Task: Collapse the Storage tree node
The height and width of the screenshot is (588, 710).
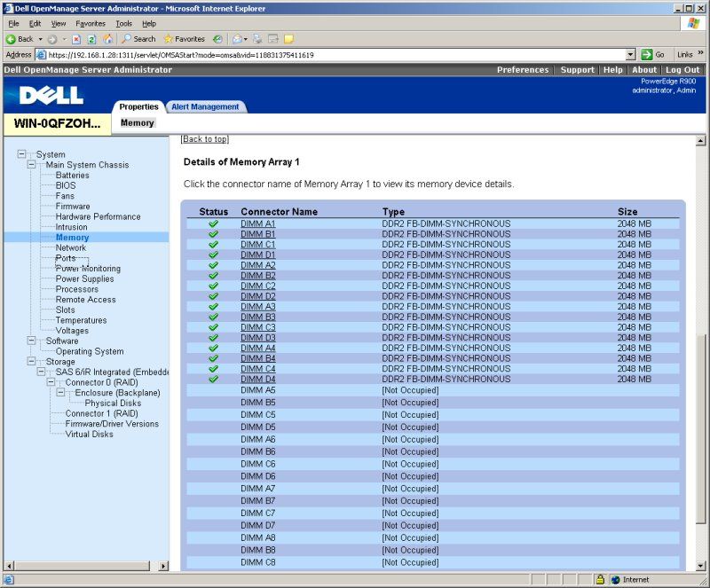Action: [31, 361]
